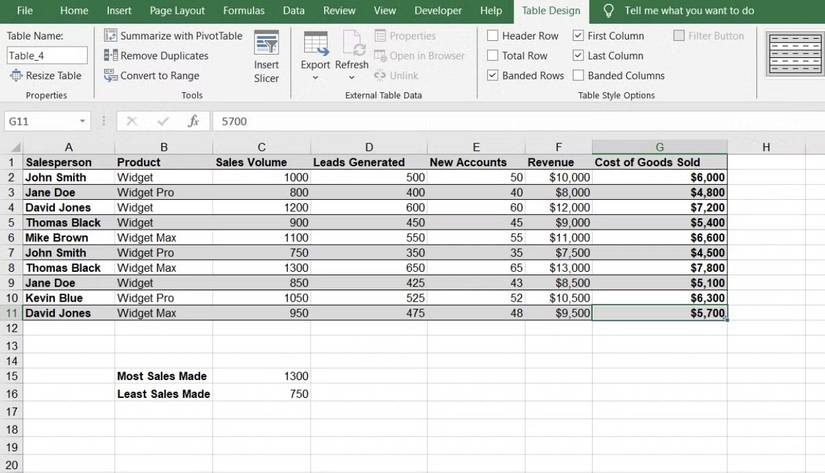Expand the Export dropdown menu
The image size is (825, 473).
pos(315,78)
